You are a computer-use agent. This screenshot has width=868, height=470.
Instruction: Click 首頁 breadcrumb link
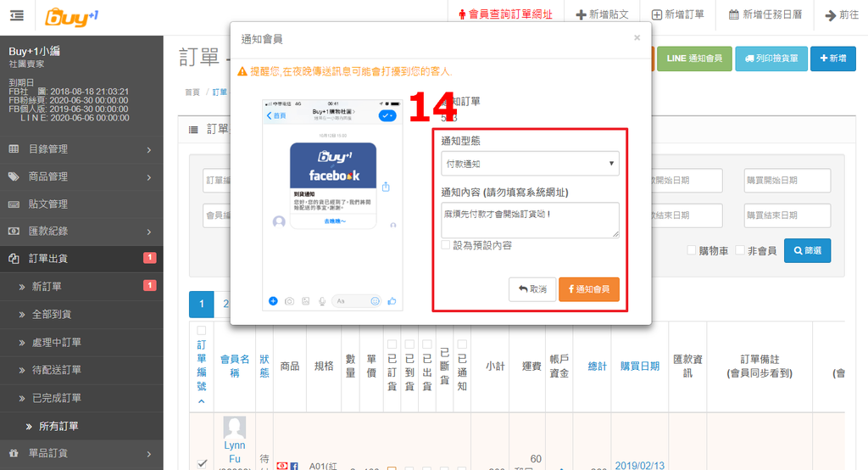click(192, 92)
